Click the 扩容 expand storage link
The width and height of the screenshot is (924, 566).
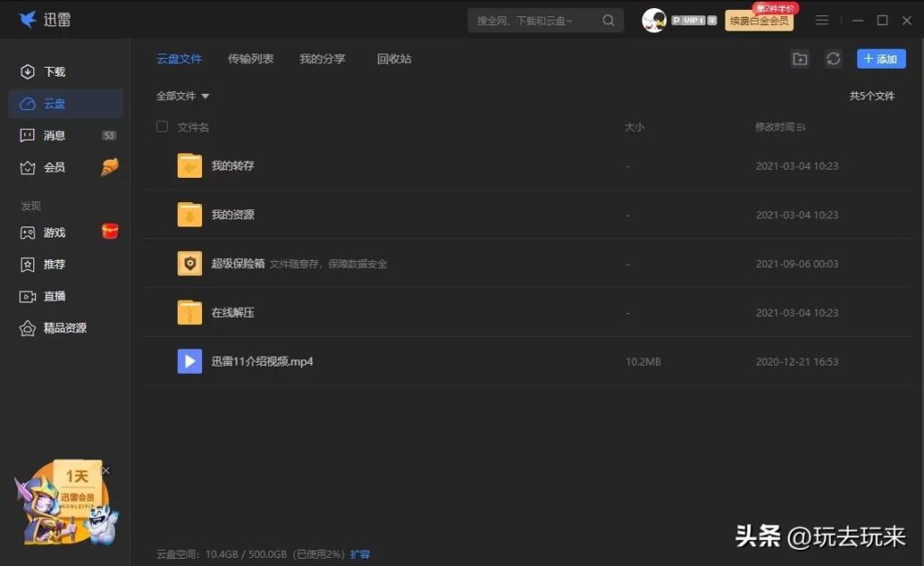point(360,554)
